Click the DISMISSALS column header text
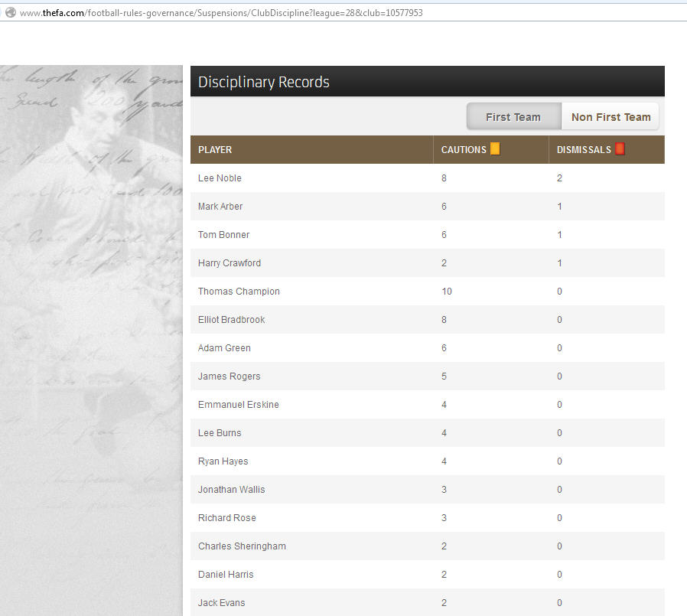The height and width of the screenshot is (616, 687). (x=584, y=150)
